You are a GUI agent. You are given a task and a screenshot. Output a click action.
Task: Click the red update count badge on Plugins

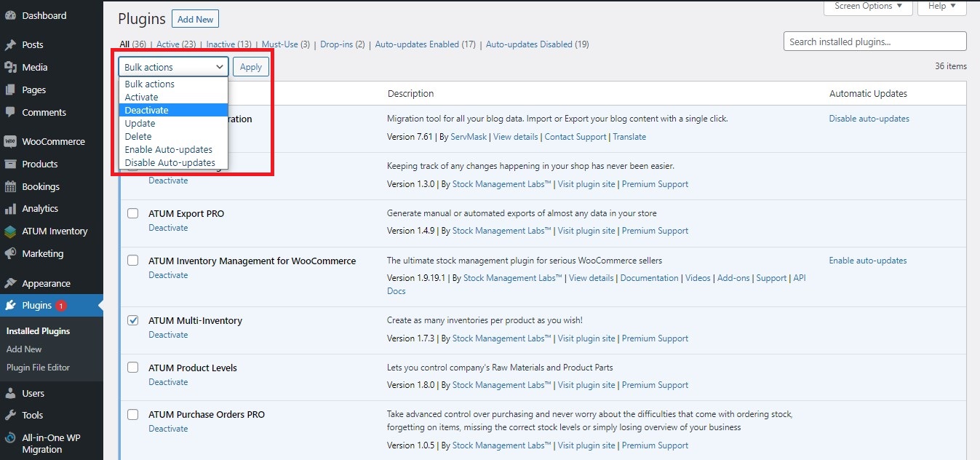61,306
